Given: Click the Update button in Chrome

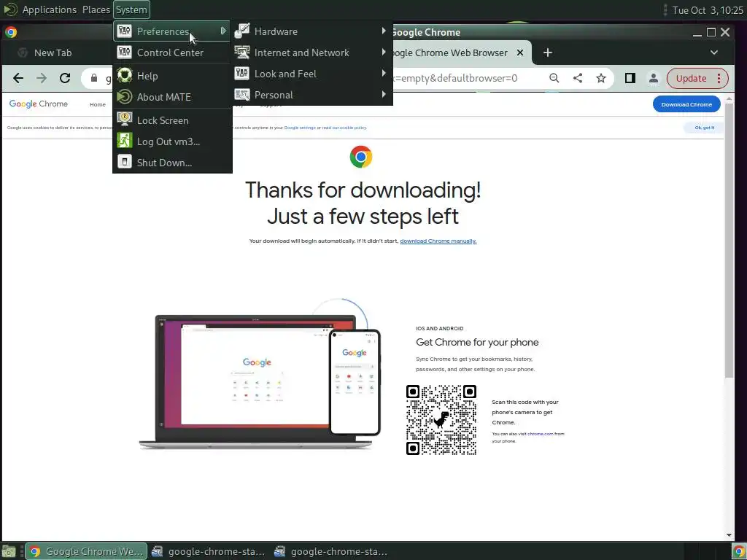Looking at the screenshot, I should 691,78.
